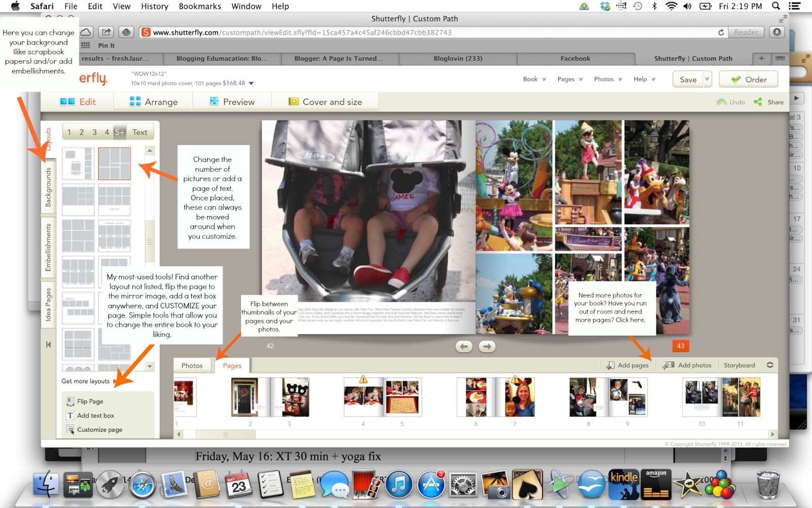The width and height of the screenshot is (812, 508).
Task: Launch iTunes from the Dock
Action: pyautogui.click(x=399, y=484)
